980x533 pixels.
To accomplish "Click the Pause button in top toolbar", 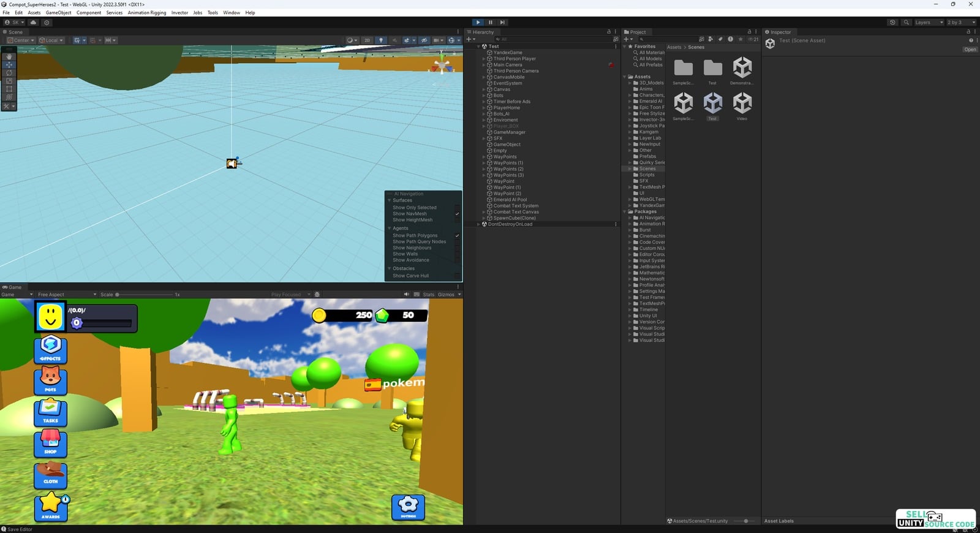I will click(490, 22).
